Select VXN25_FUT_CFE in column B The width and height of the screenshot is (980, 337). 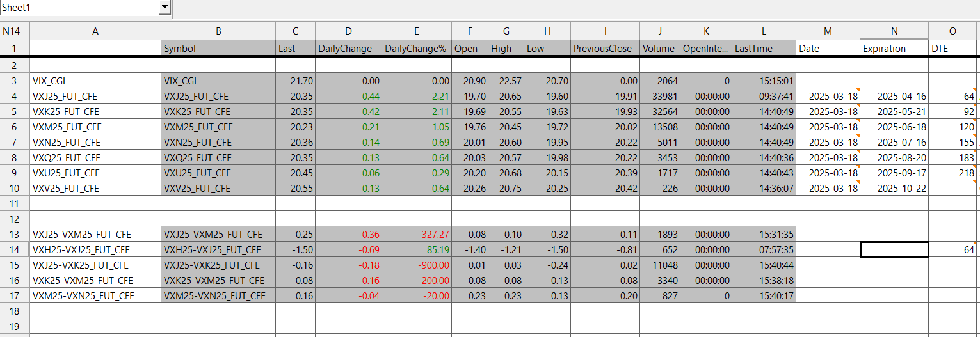218,143
